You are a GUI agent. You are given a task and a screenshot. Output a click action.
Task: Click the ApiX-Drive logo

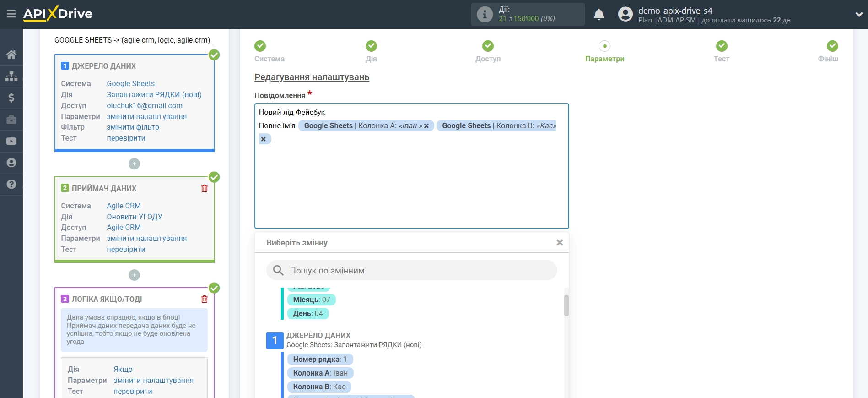click(58, 14)
